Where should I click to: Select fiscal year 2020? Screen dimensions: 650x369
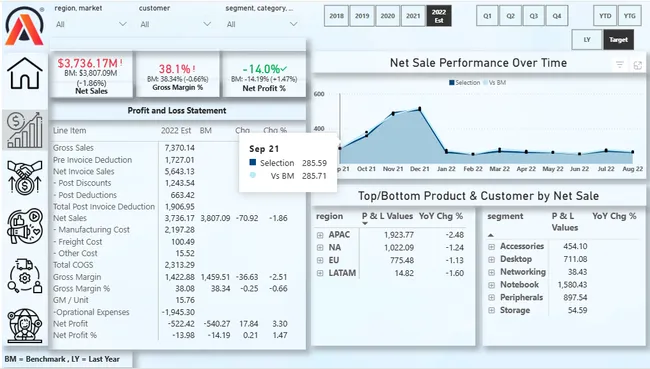pos(388,16)
